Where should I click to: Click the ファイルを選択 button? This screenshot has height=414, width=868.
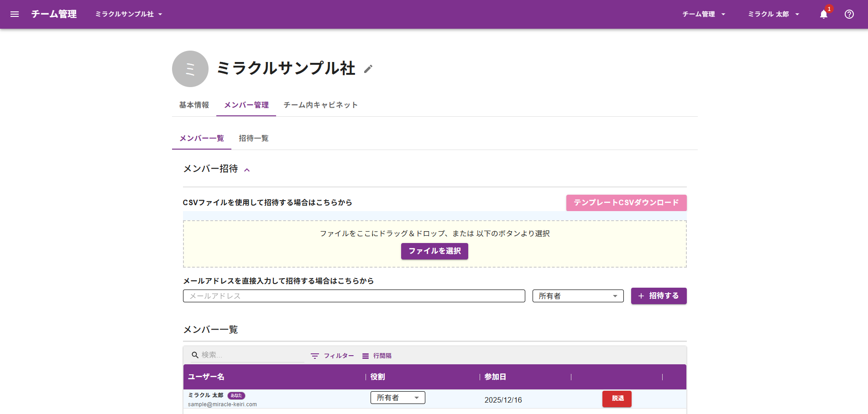(x=434, y=251)
